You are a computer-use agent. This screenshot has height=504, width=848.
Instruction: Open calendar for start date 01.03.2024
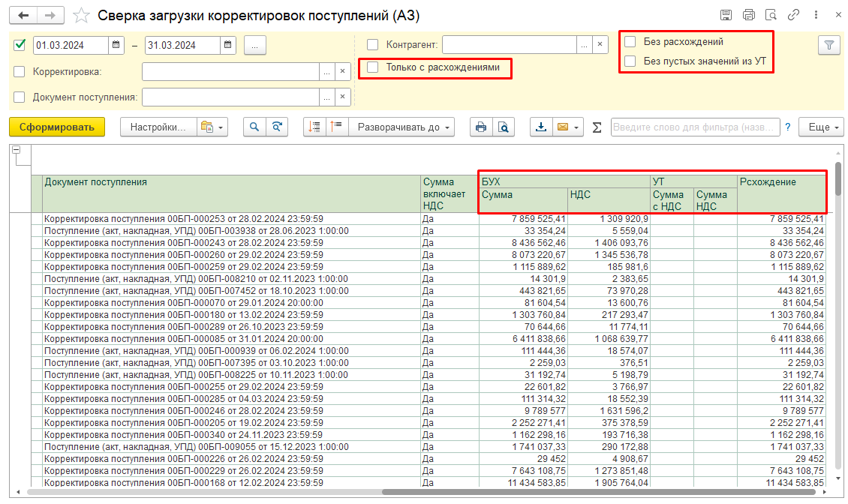(x=116, y=45)
